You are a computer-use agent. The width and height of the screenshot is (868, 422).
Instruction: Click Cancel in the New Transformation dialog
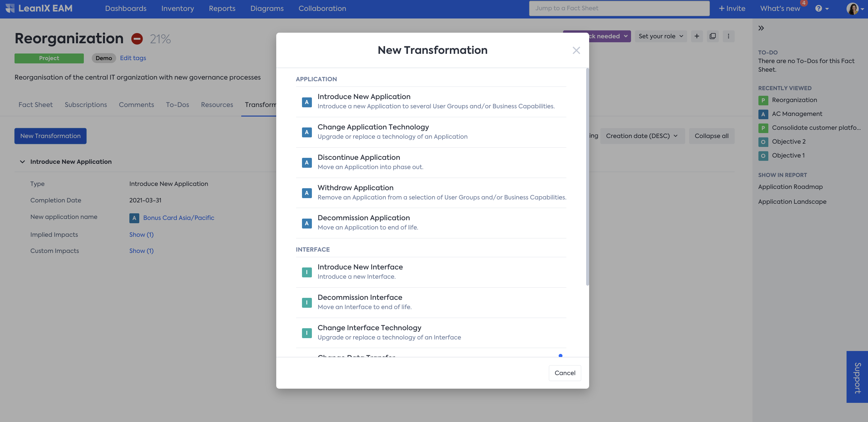(564, 373)
